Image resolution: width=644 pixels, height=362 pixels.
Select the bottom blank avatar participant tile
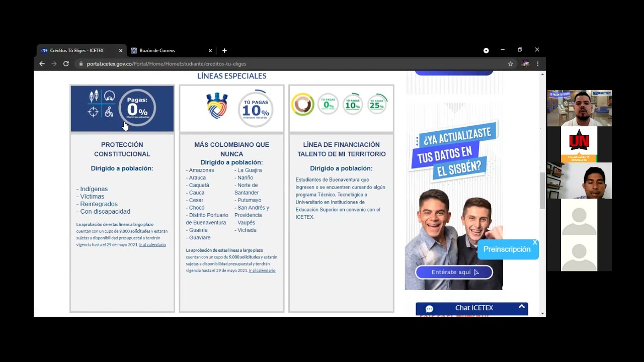(579, 253)
